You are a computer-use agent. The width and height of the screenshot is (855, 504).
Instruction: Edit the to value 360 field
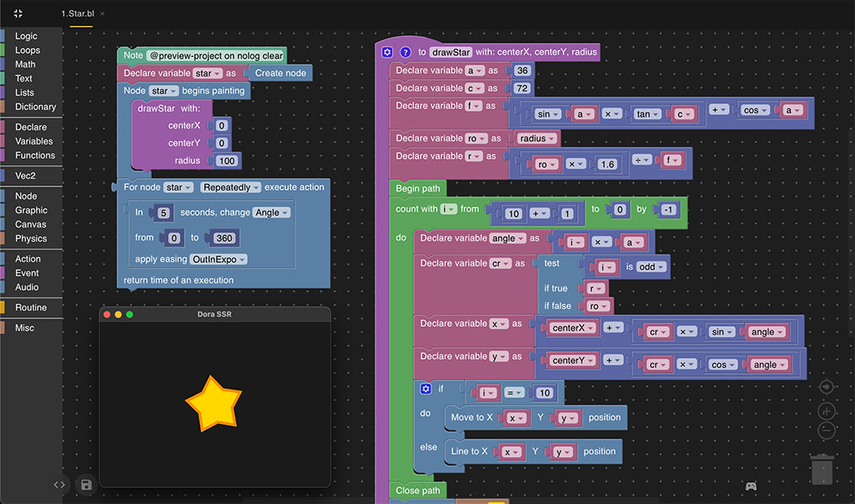coord(224,238)
